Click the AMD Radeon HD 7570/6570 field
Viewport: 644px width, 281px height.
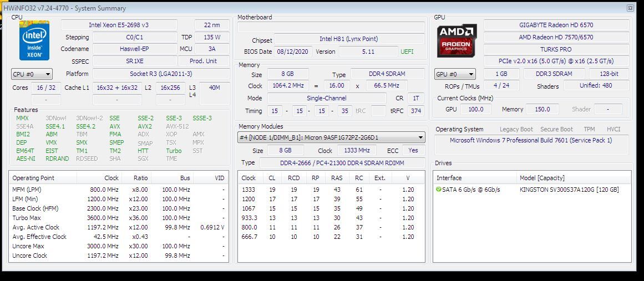pyautogui.click(x=556, y=37)
